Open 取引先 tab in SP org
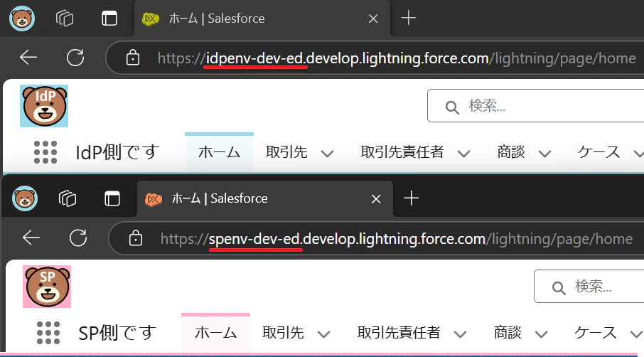 point(283,332)
